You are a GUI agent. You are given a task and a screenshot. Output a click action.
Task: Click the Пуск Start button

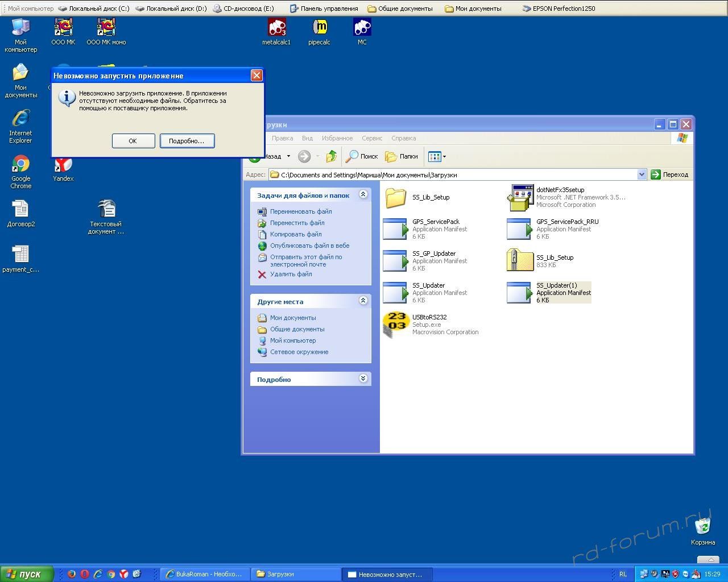[26, 574]
